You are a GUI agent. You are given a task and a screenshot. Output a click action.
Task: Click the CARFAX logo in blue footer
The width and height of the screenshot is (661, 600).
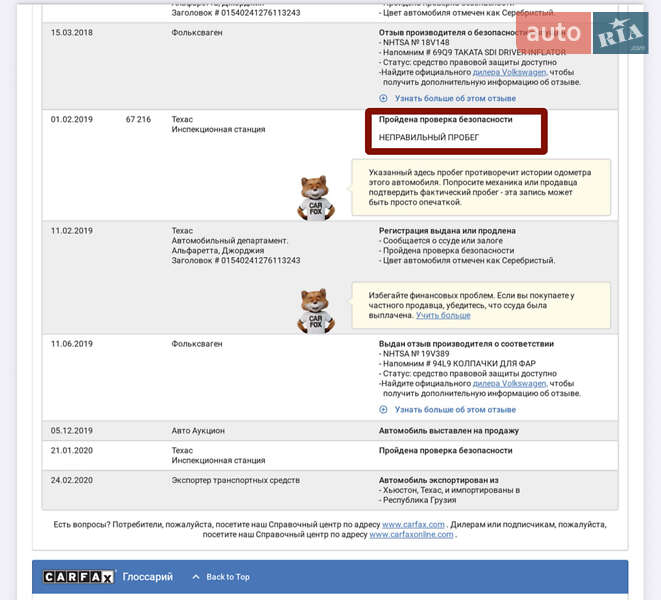click(78, 576)
